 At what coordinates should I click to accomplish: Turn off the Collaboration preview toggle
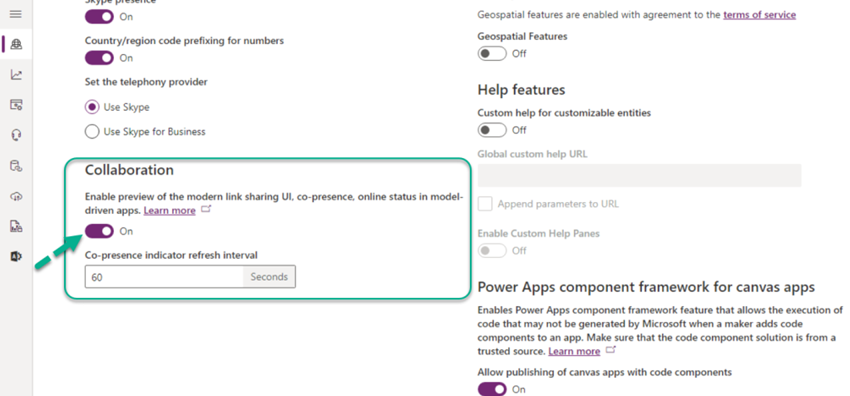99,231
